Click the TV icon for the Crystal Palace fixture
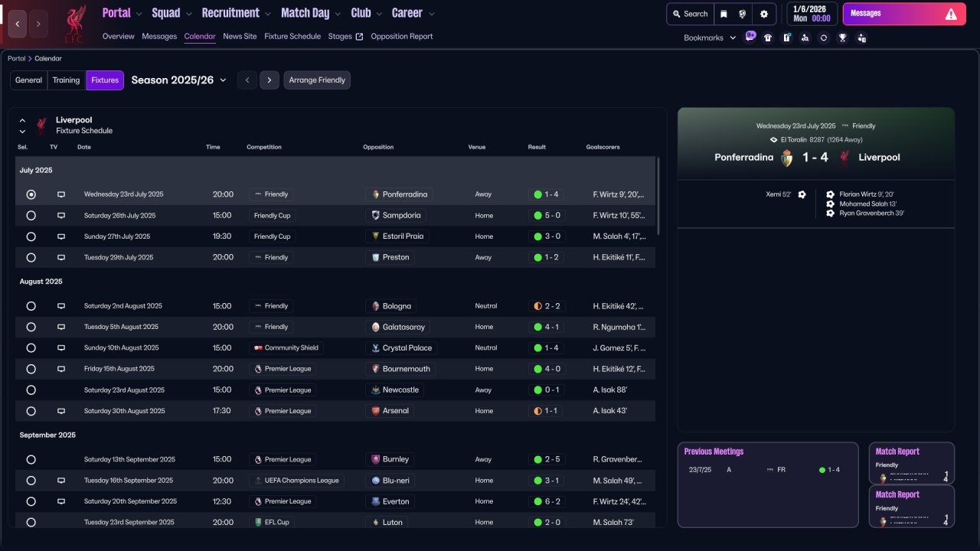Screen dimensions: 980x551 coord(61,348)
